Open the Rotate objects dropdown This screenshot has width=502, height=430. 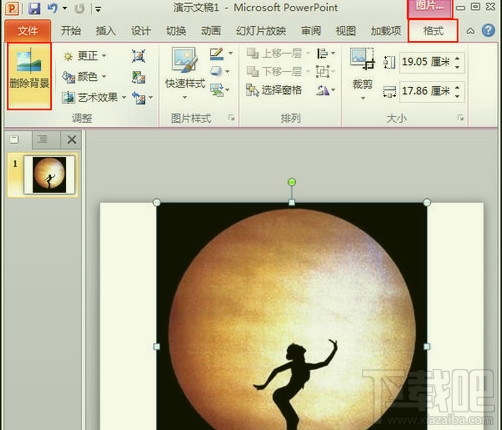326,90
